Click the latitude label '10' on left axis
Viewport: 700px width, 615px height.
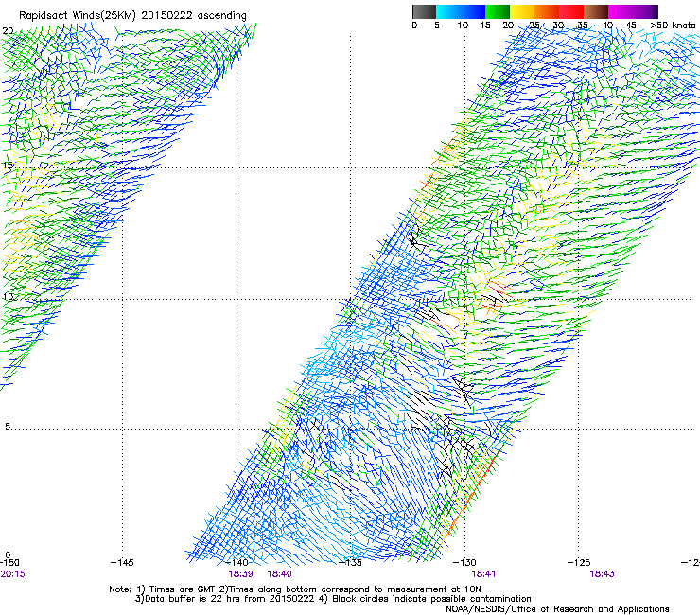coord(8,297)
